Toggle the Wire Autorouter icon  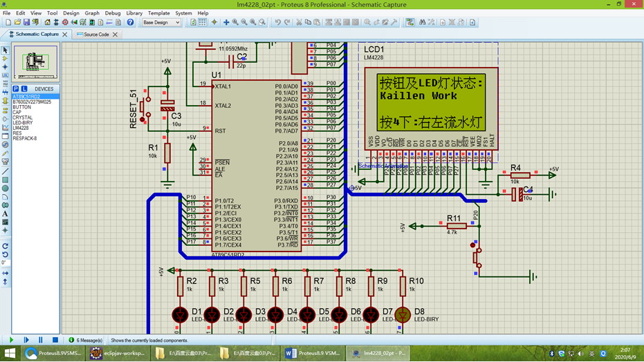point(410,23)
